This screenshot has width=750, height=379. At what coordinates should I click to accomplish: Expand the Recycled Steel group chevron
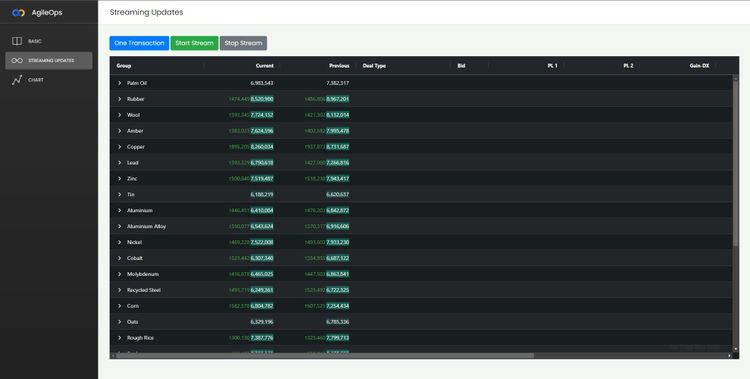120,290
